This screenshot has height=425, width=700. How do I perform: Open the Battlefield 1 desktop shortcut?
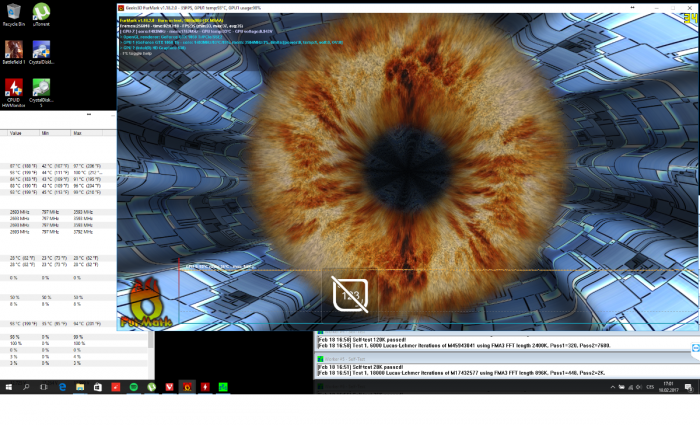point(13,50)
